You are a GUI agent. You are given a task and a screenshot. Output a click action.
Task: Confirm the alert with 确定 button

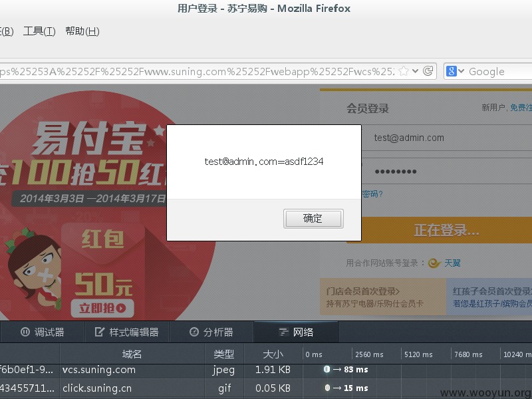[313, 219]
